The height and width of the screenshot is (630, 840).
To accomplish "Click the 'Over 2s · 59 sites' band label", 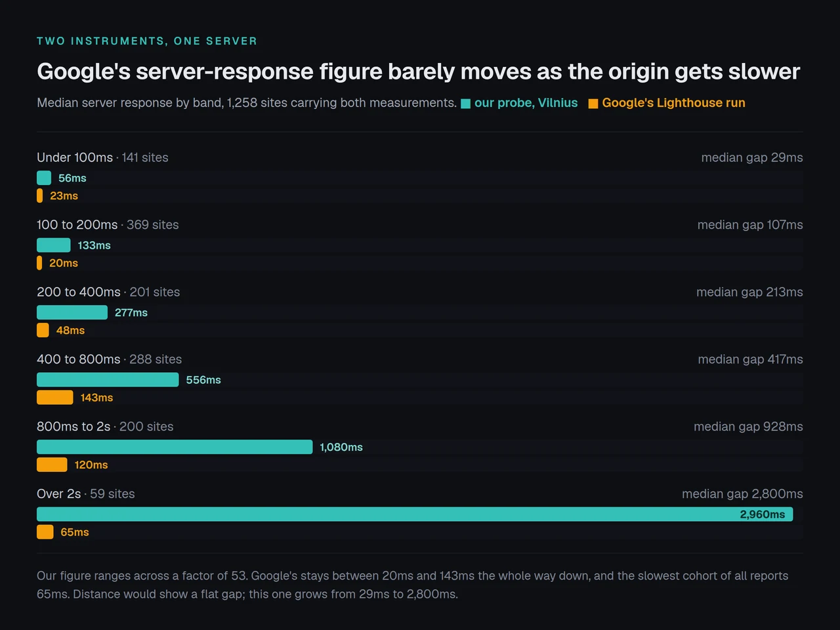I will pos(86,493).
